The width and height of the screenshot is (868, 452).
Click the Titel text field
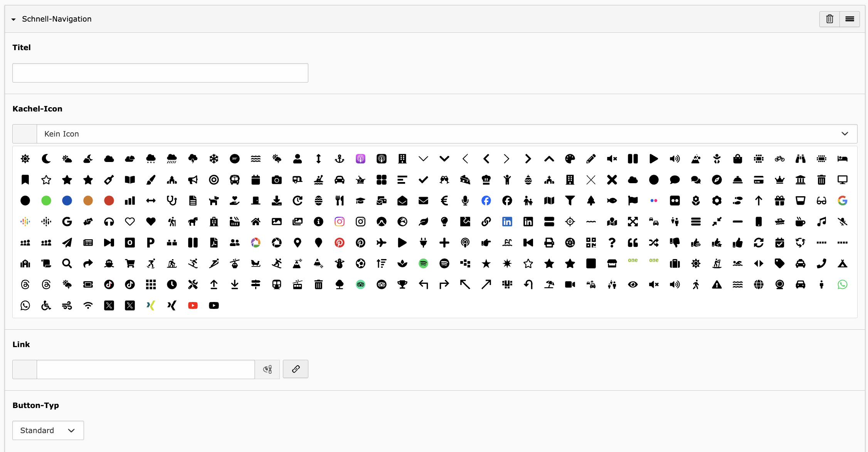click(160, 73)
